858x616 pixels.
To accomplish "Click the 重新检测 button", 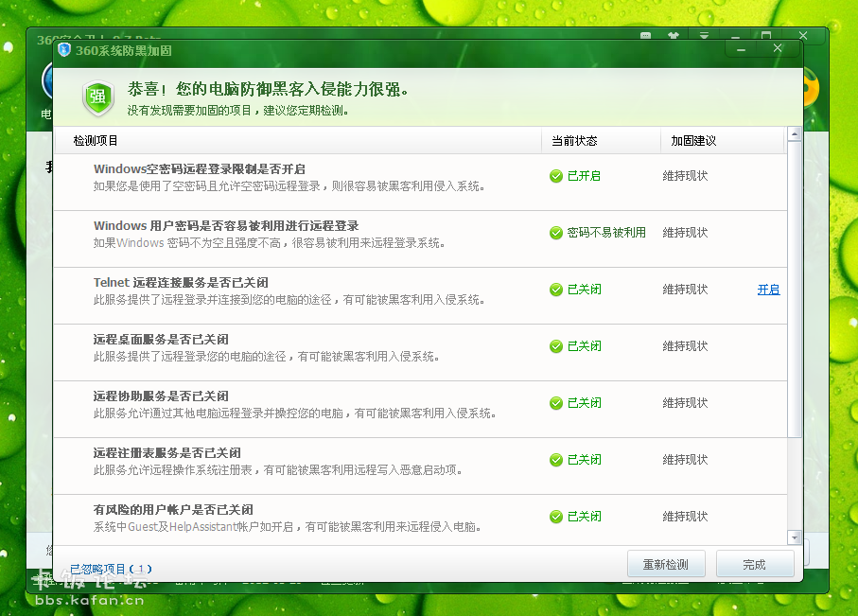I will tap(666, 564).
